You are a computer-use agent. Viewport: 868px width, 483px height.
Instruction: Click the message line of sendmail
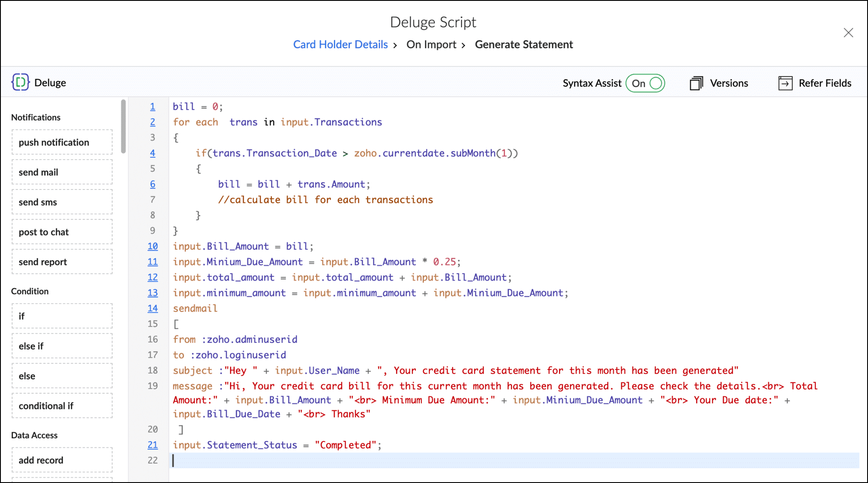click(x=495, y=400)
